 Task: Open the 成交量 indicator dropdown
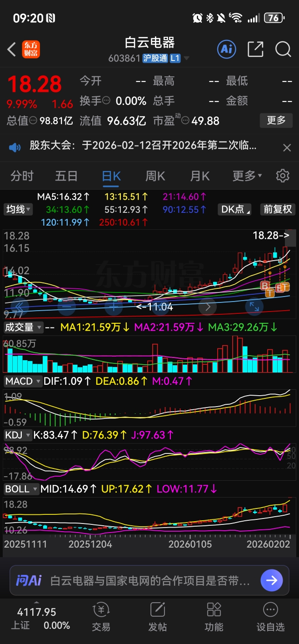[x=24, y=327]
